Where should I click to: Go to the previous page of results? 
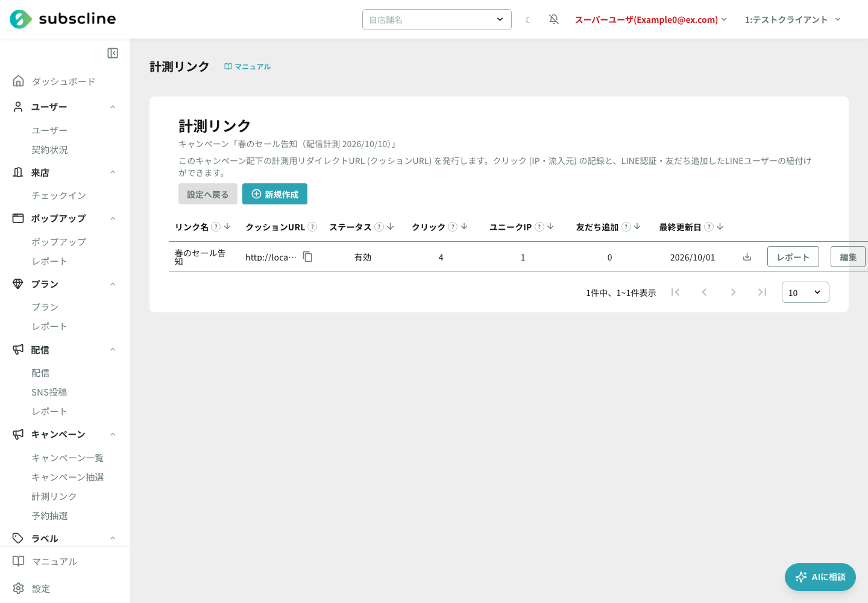[x=704, y=292]
